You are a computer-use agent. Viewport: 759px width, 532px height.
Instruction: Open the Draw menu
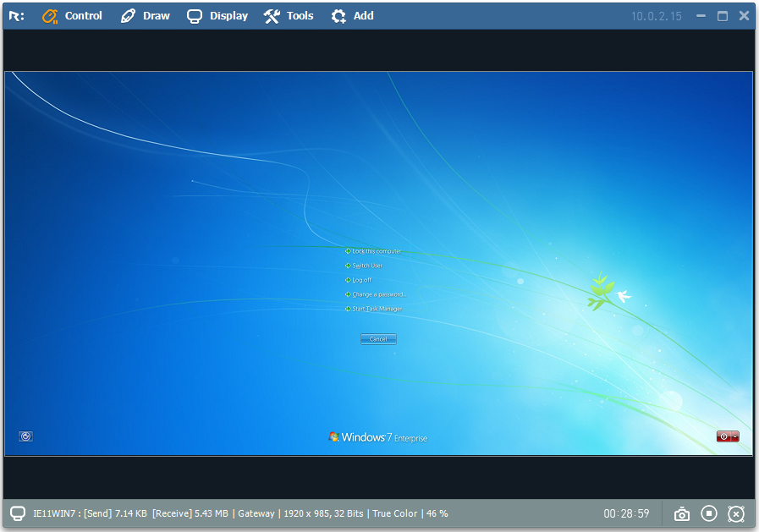click(x=146, y=16)
